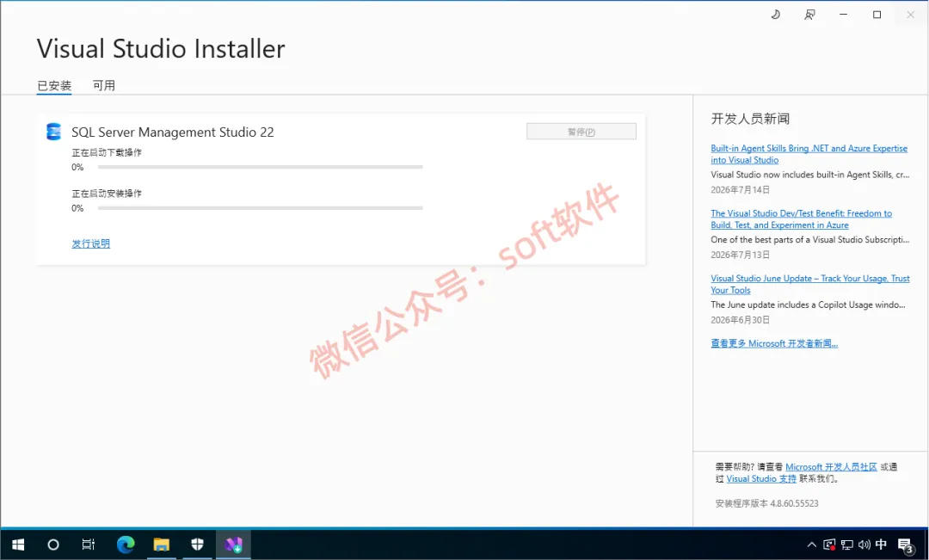929x560 pixels.
Task: Switch the Chinese input method indicator
Action: tap(881, 544)
